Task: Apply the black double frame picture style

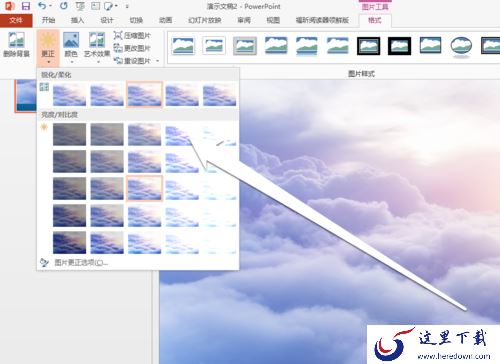Action: point(368,46)
